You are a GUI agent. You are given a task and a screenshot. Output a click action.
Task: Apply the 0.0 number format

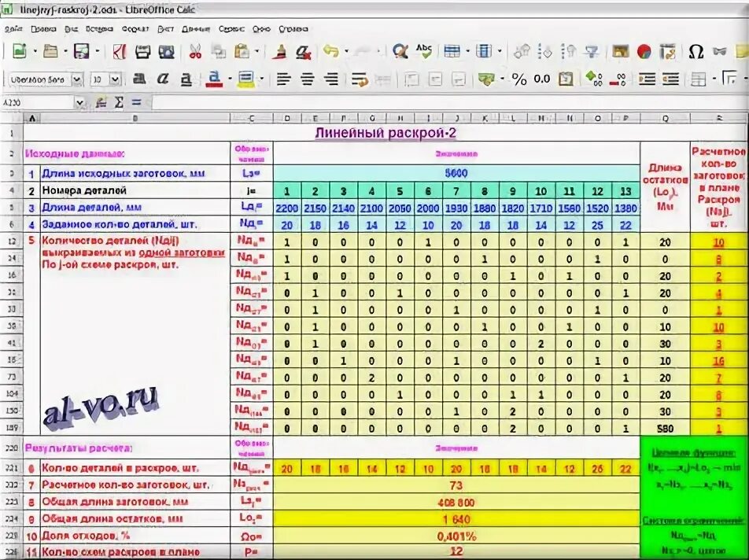541,79
